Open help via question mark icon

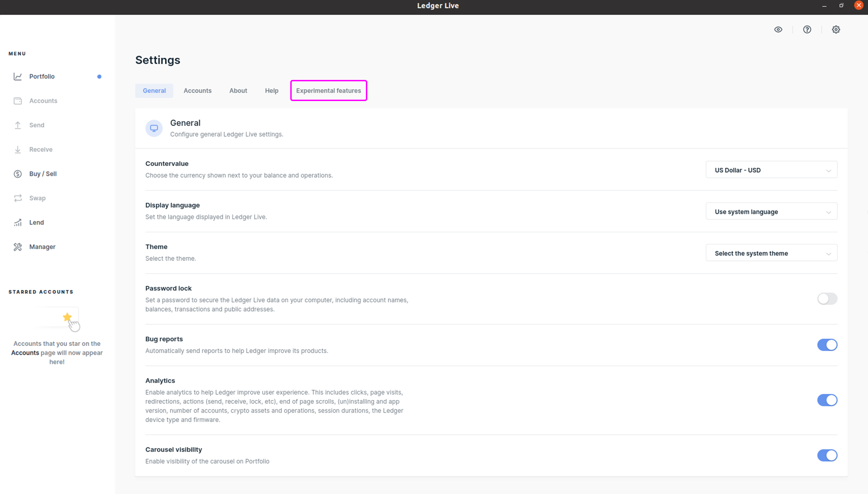(807, 30)
